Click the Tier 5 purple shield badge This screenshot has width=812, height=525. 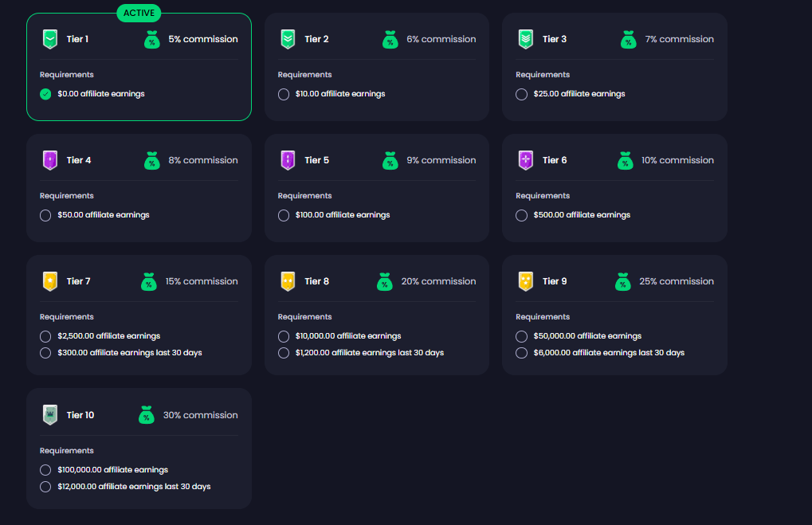(288, 160)
